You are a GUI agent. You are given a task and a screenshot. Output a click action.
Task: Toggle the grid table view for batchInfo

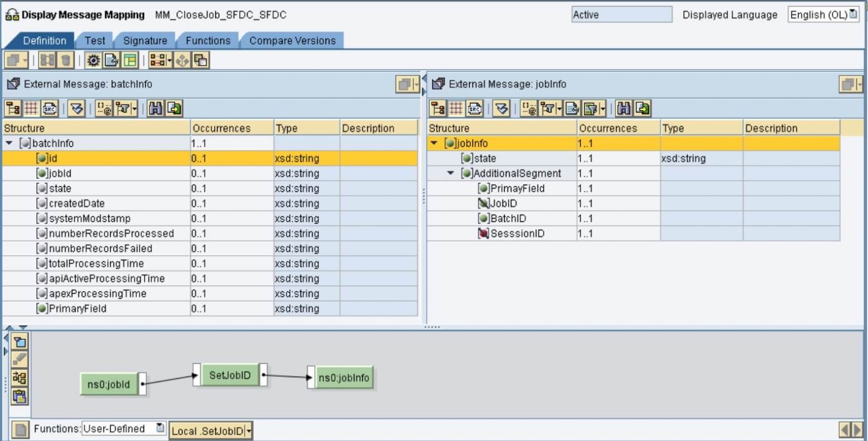(31, 107)
